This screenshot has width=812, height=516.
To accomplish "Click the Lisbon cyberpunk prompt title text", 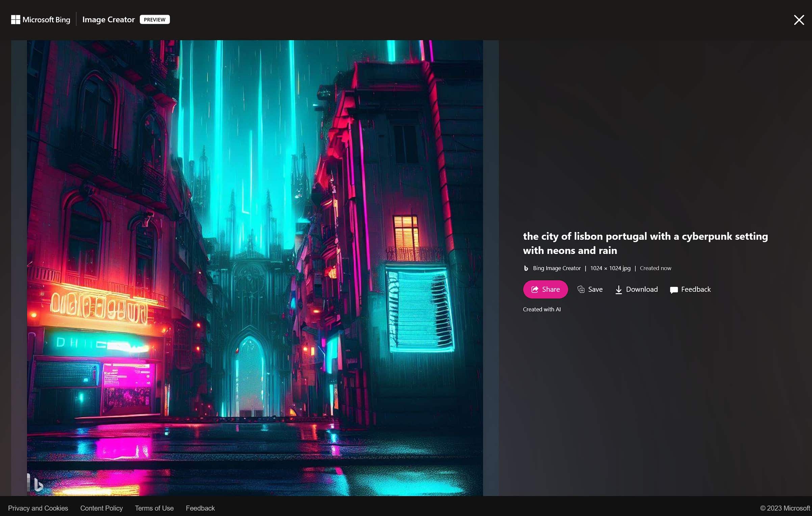I will tap(645, 243).
